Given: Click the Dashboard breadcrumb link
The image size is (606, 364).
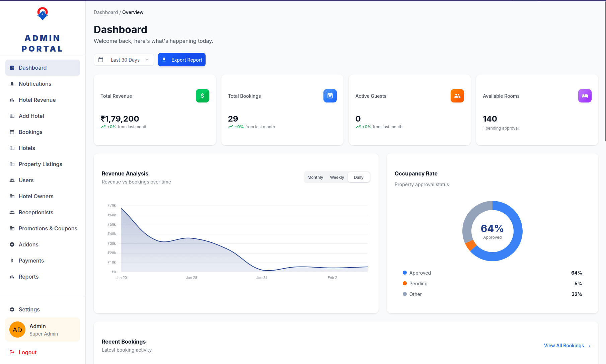Looking at the screenshot, I should click(x=106, y=12).
